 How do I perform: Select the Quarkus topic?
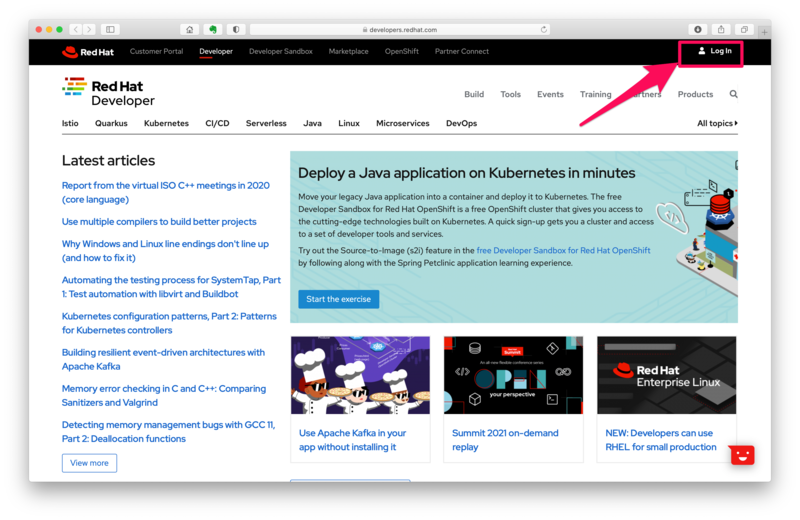pyautogui.click(x=111, y=123)
